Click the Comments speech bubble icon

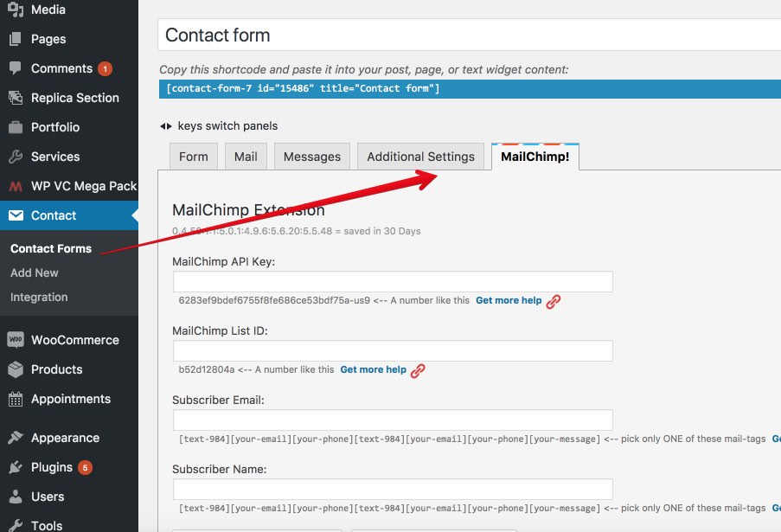(16, 68)
